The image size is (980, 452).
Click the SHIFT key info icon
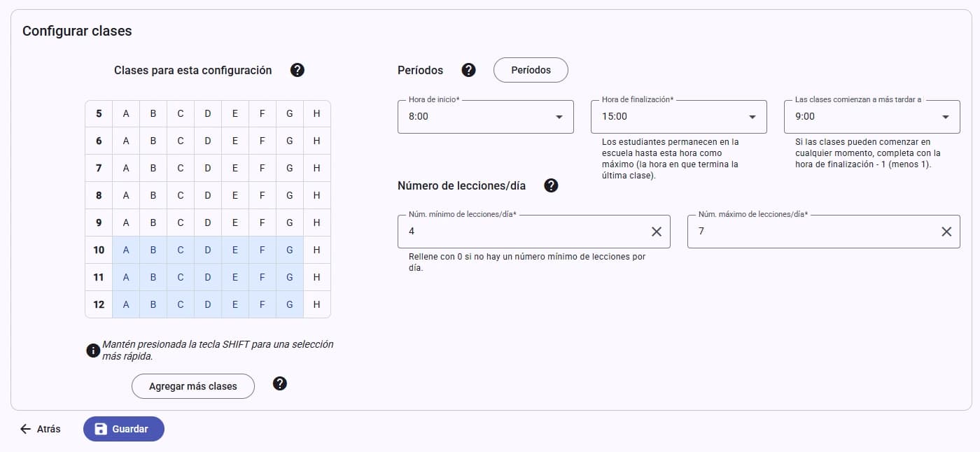tap(92, 351)
